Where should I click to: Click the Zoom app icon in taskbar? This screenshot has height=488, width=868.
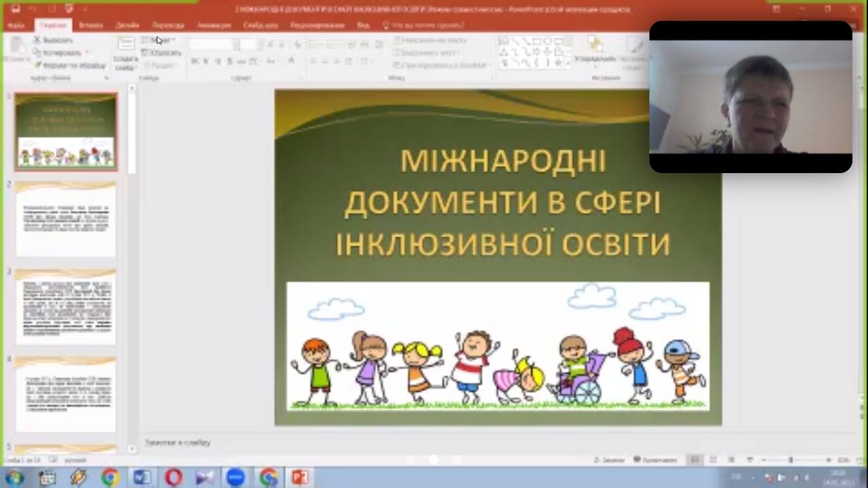coord(235,477)
